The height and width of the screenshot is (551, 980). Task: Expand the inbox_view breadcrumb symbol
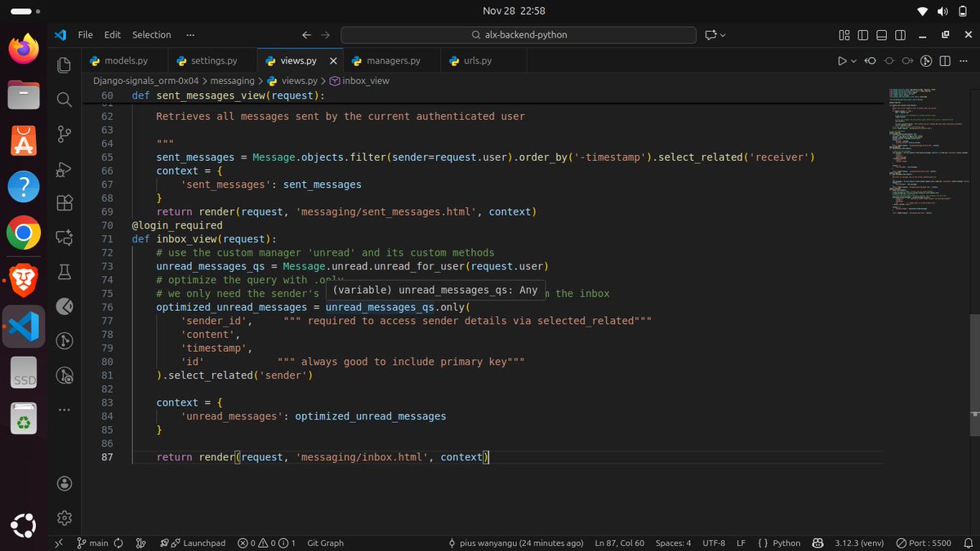359,81
